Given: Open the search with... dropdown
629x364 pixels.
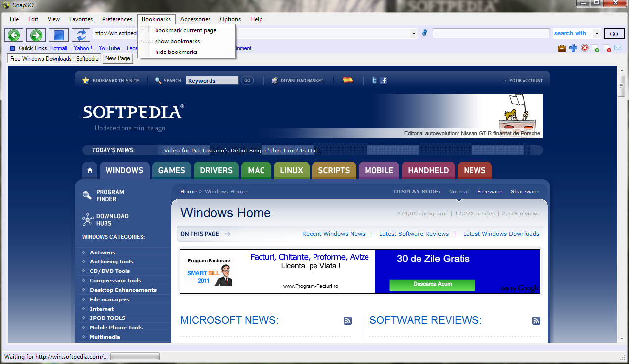Looking at the screenshot, I should (x=597, y=34).
